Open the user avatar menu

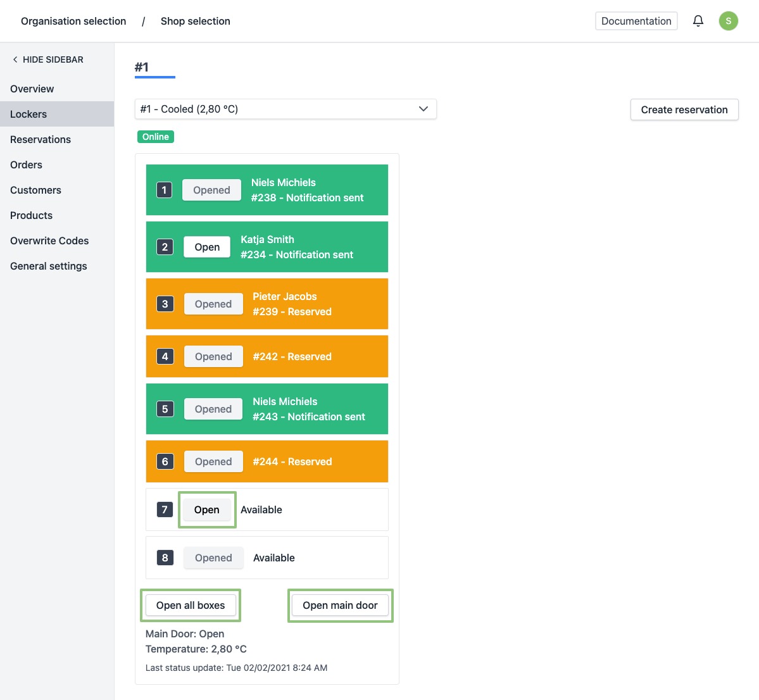[x=728, y=21]
